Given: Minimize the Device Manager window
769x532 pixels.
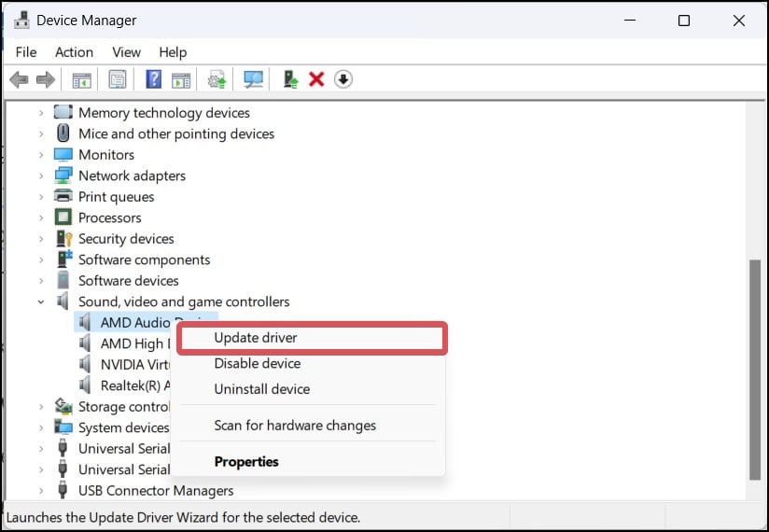Looking at the screenshot, I should pyautogui.click(x=630, y=21).
